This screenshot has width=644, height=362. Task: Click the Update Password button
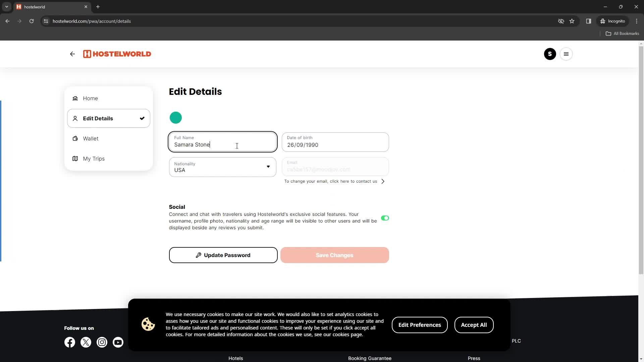pyautogui.click(x=223, y=255)
